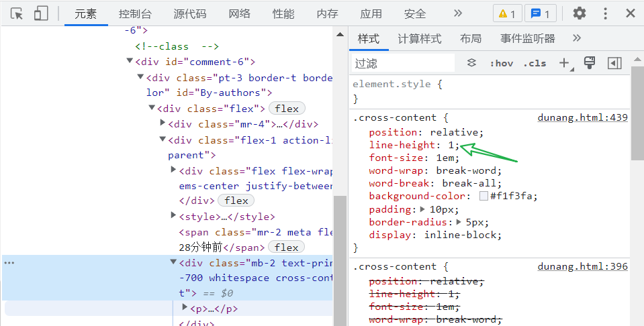This screenshot has width=644, height=326.
Task: Toggle flex badge next to div class="flex"
Action: point(287,108)
